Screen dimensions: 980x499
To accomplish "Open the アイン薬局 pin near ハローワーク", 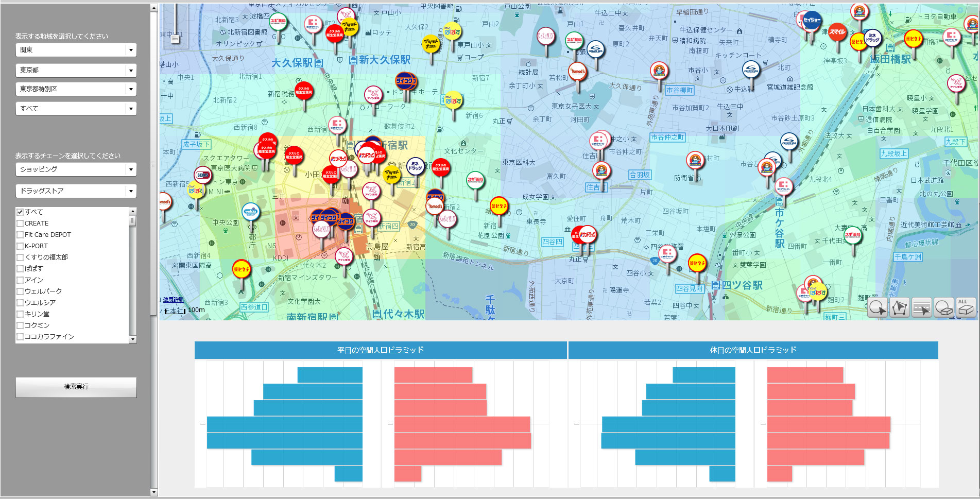I will 373,95.
